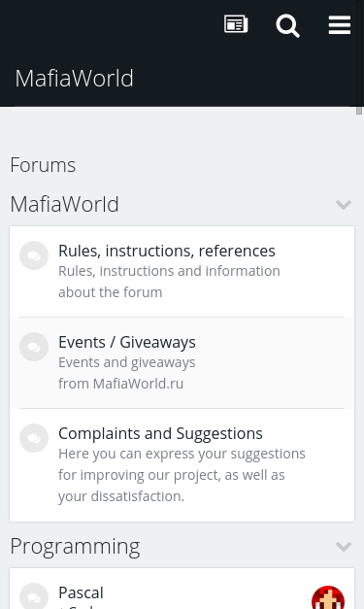Click the page scrollbar thumb

[x=359, y=110]
